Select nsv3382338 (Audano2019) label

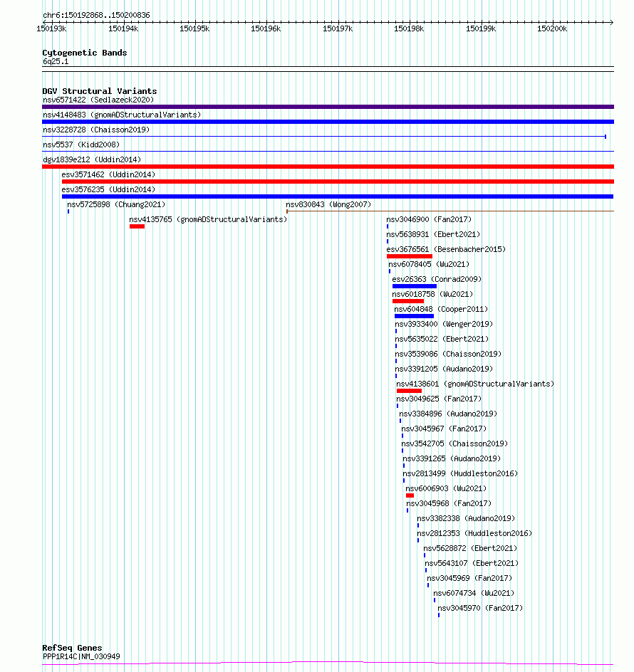pos(467,520)
